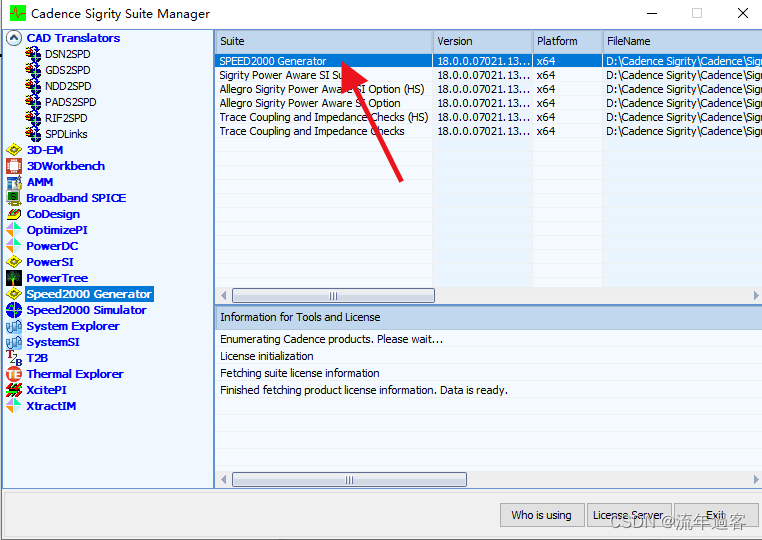Viewport: 762px width, 540px height.
Task: Click the PowerDC icon
Action: (14, 246)
